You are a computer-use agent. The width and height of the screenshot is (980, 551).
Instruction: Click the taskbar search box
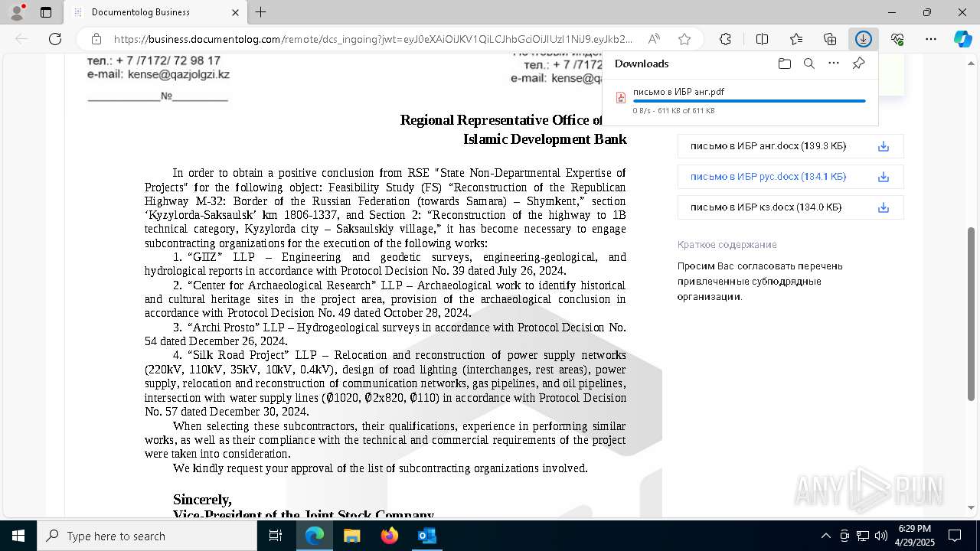147,536
